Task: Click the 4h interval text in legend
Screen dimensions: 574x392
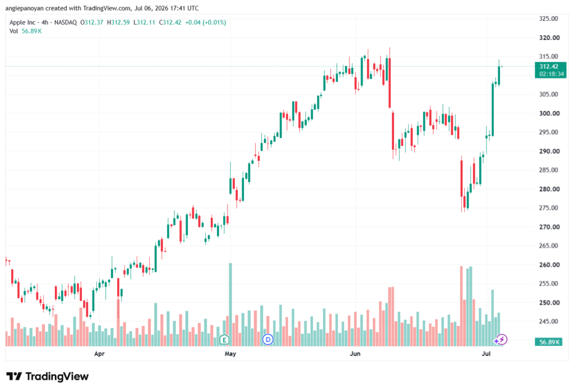Action: click(45, 22)
